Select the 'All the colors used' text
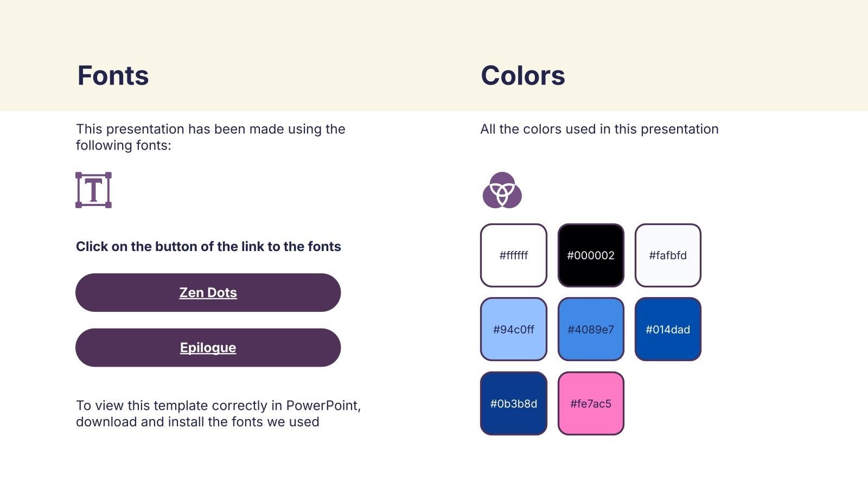 tap(599, 129)
